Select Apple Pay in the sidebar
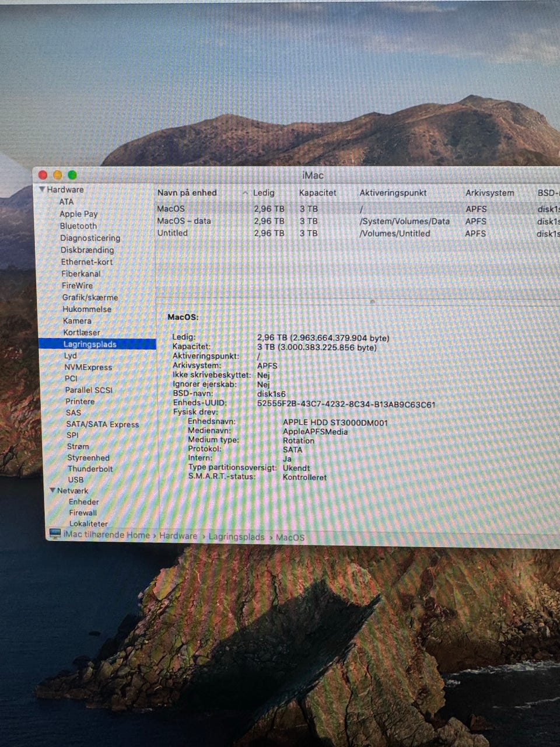 [x=78, y=214]
